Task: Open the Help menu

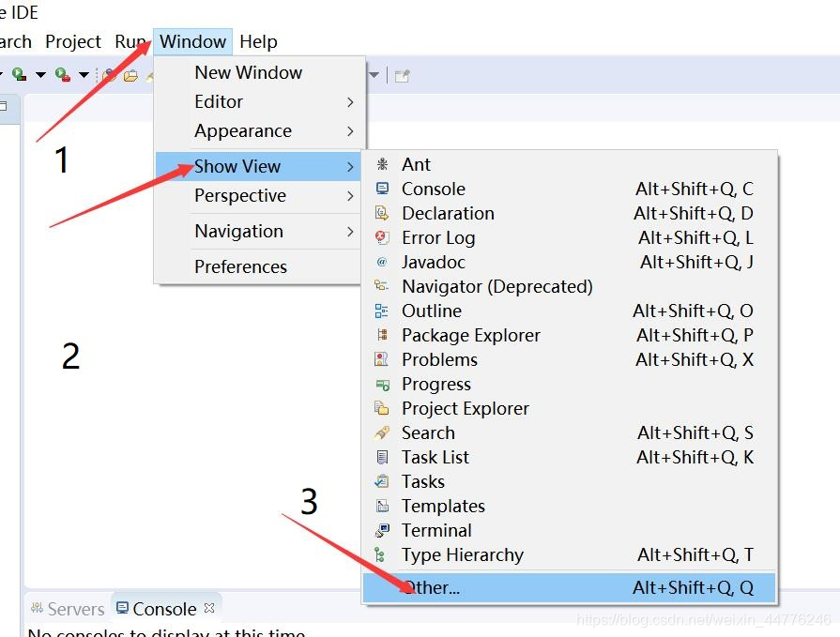Action: point(258,42)
